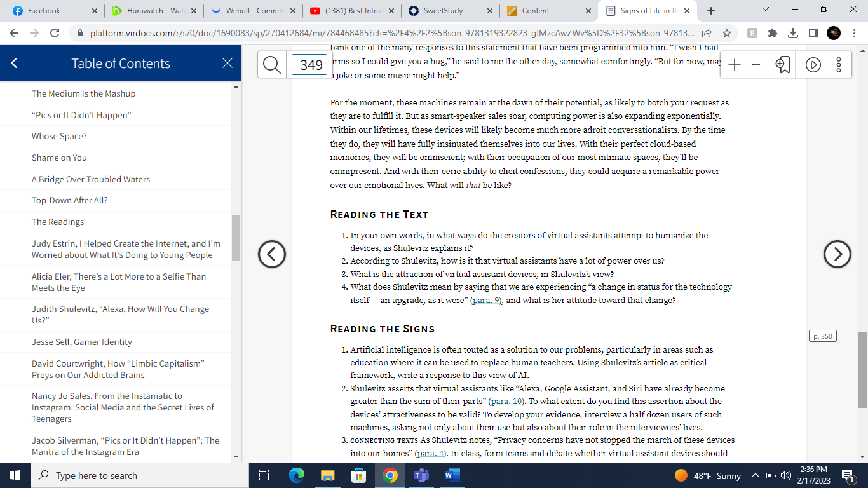
Task: Switch to the Content browser tab
Action: 549,11
